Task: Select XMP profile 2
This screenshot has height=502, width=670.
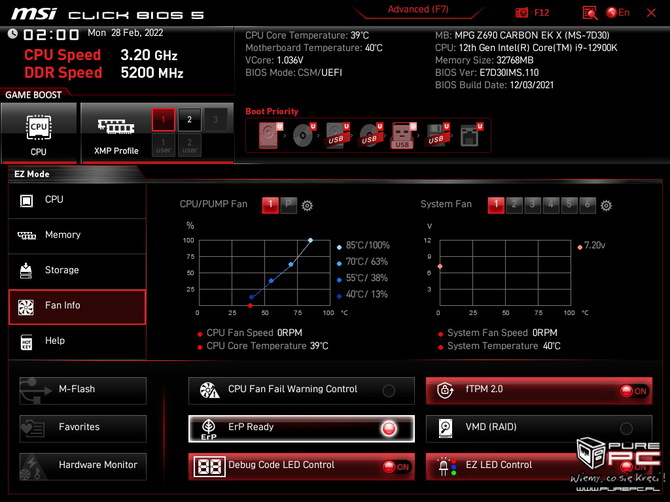Action: (189, 120)
